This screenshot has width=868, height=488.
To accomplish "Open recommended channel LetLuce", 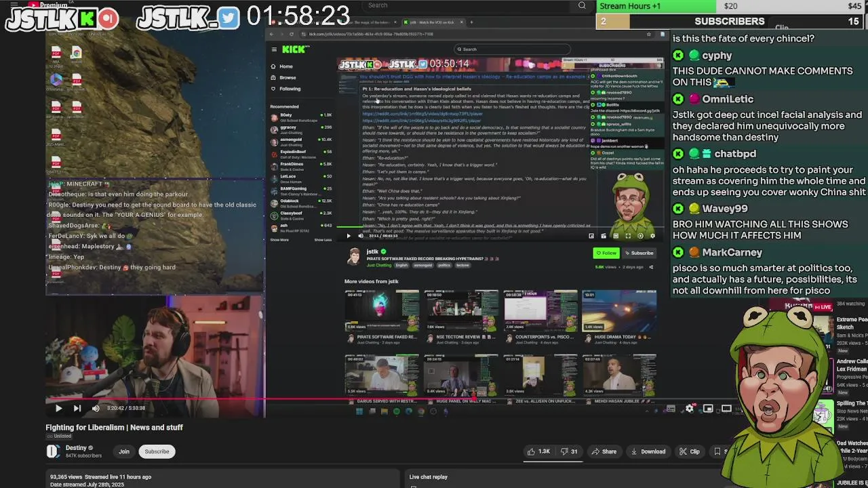I will click(301, 178).
